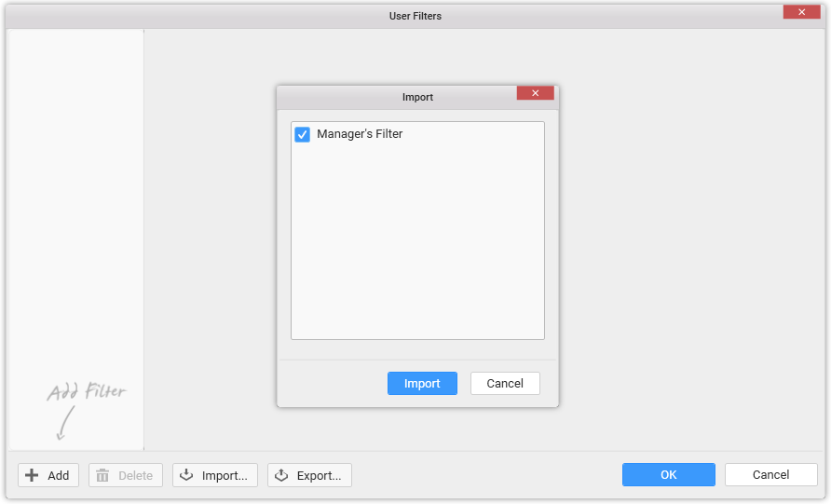
Task: Click the empty left filter list panel
Action: click(x=75, y=186)
